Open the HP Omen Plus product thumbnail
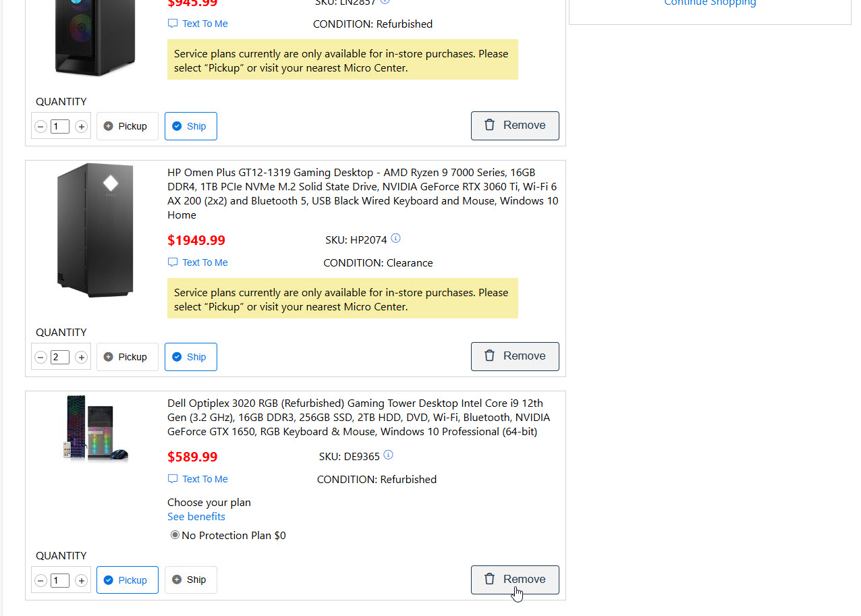 pos(95,230)
